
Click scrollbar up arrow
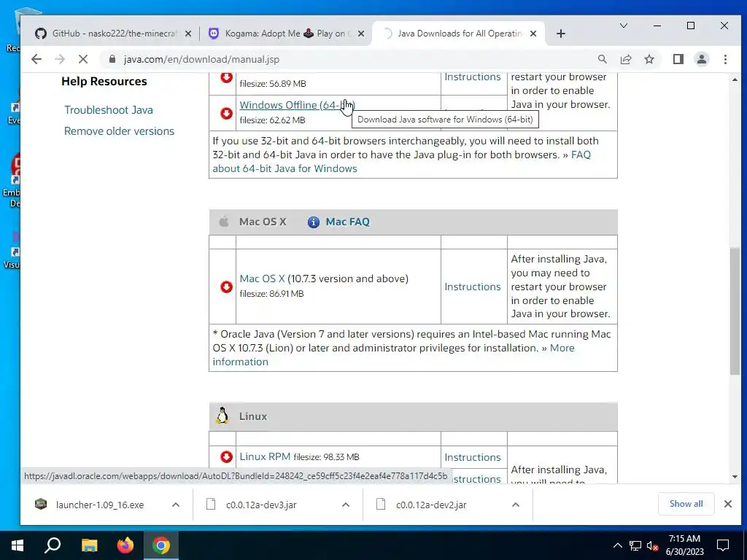(735, 79)
